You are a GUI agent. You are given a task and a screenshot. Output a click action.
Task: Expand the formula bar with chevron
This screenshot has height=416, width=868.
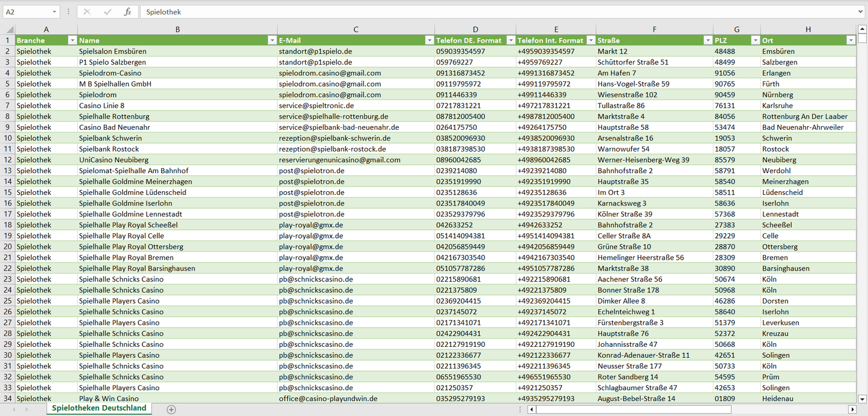[861, 12]
